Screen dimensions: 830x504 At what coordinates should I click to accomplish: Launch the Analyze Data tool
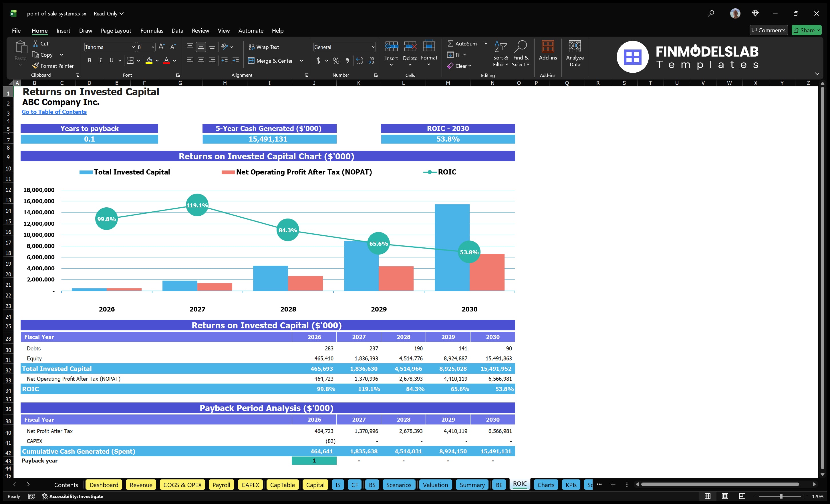point(575,54)
